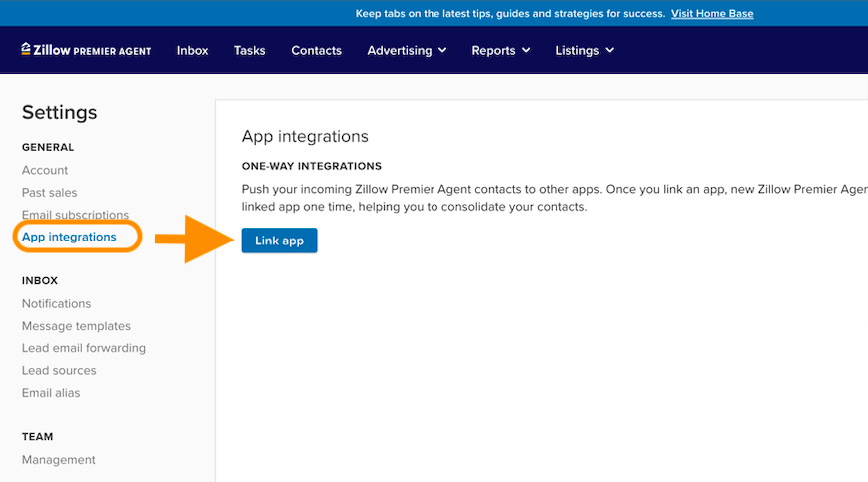Open team Management settings
This screenshot has height=482, width=868.
click(59, 460)
